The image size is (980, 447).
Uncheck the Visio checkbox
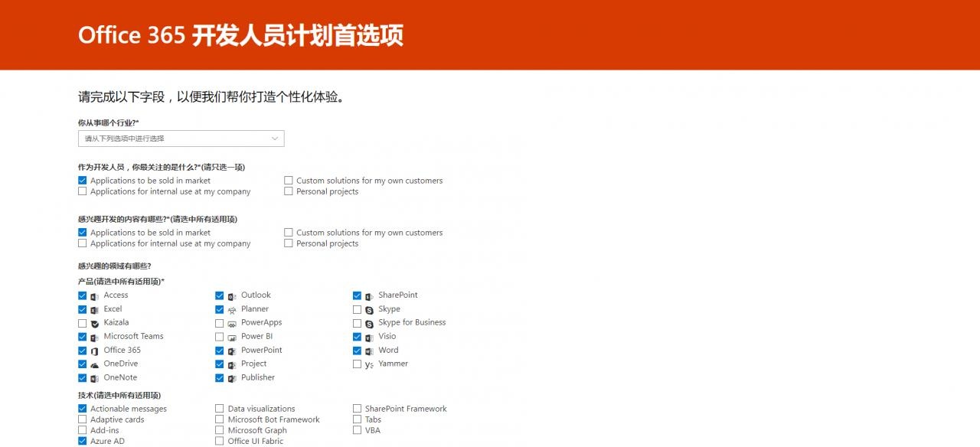[x=357, y=337]
